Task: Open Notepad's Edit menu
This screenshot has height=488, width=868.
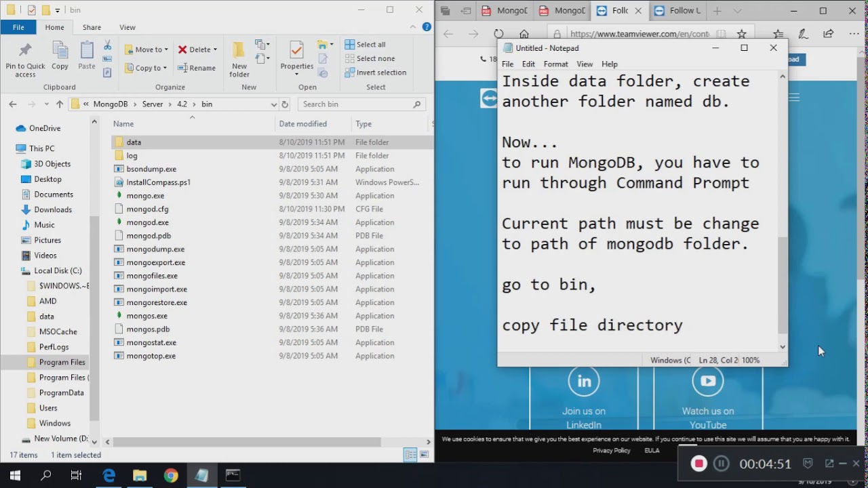Action: (528, 64)
